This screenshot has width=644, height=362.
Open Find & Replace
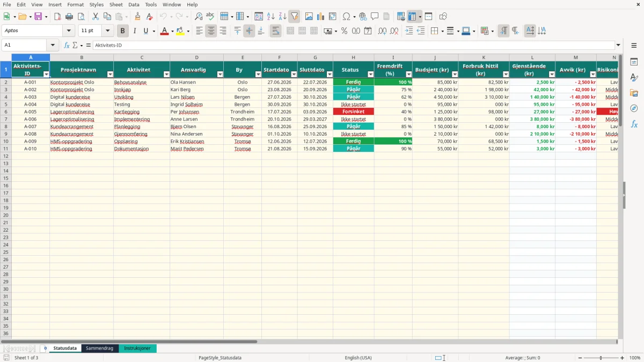[199, 17]
